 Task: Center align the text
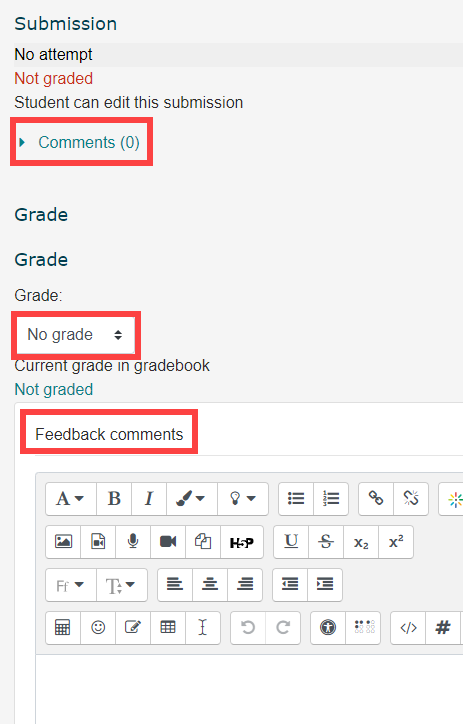(x=210, y=585)
